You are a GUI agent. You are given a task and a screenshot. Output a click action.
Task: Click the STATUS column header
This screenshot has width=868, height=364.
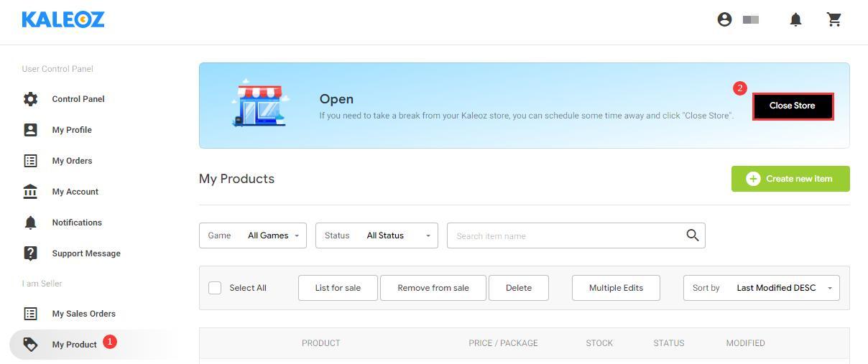click(669, 343)
